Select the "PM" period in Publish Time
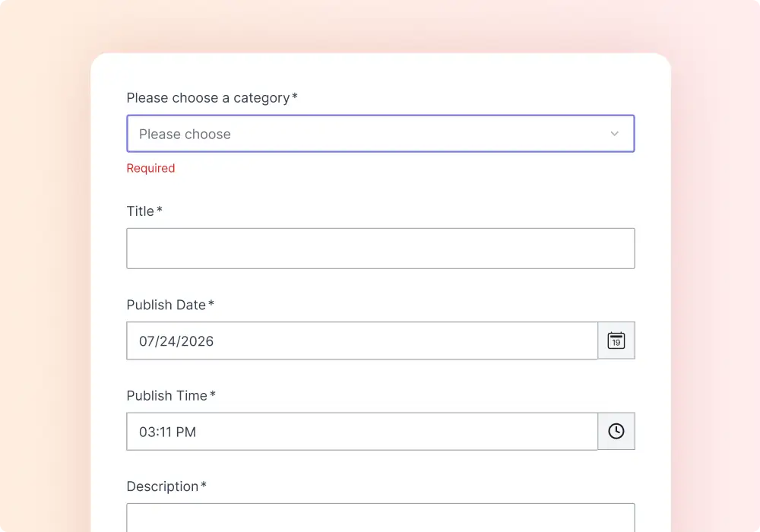 coord(185,432)
